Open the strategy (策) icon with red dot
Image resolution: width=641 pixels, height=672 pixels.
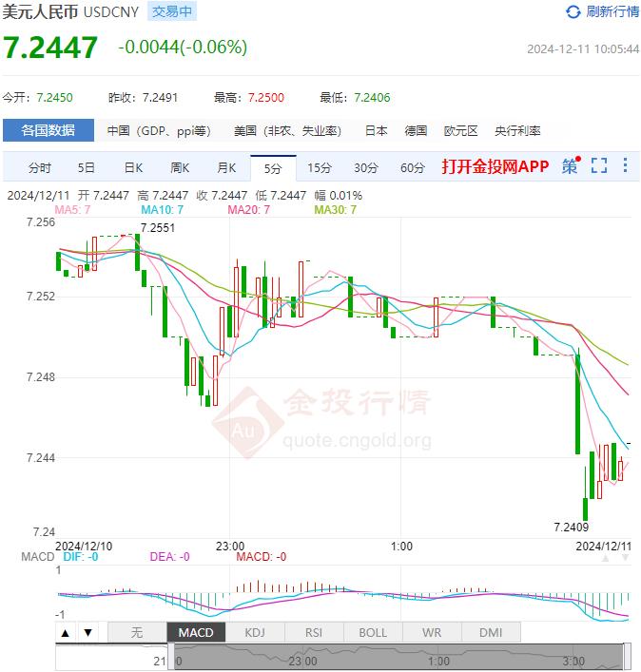click(571, 165)
